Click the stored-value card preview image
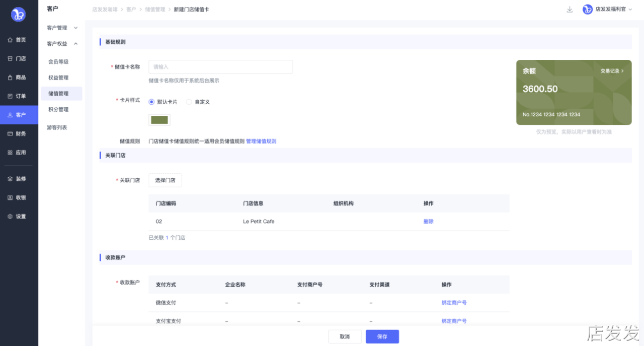This screenshot has width=644, height=346. (x=574, y=93)
